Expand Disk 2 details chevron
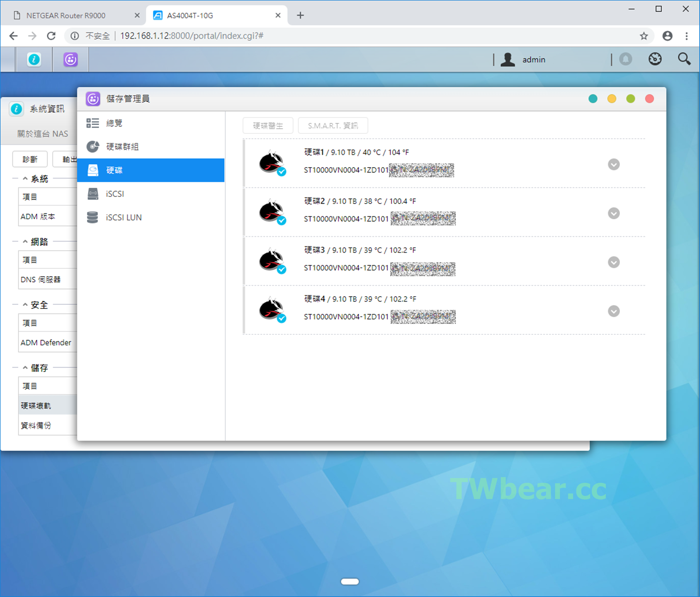This screenshot has height=597, width=700. pyautogui.click(x=614, y=214)
